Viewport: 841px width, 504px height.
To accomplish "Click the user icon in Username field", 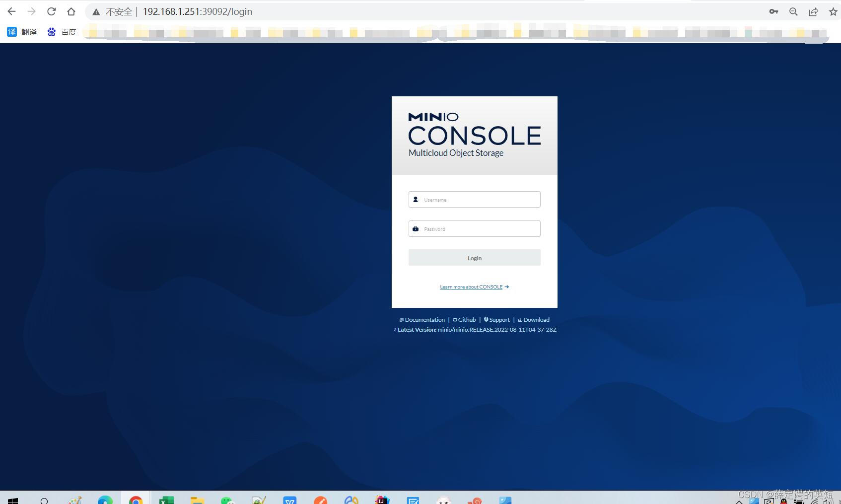I will (x=416, y=200).
